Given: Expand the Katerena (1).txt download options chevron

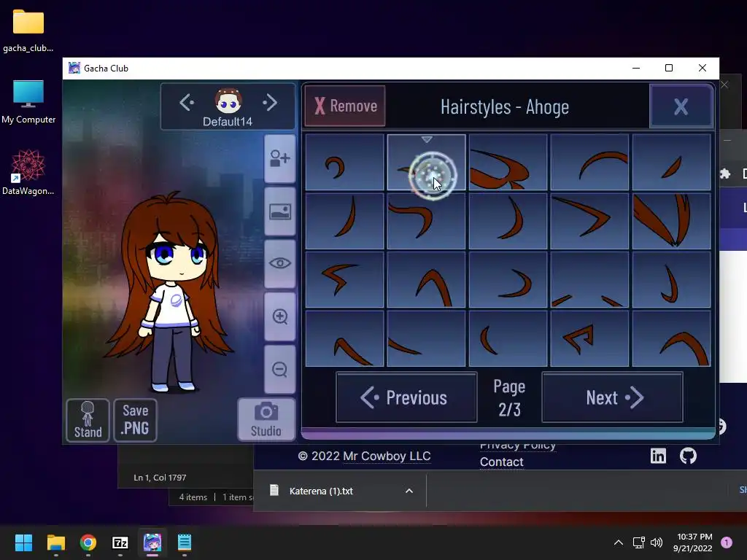Looking at the screenshot, I should coord(409,491).
